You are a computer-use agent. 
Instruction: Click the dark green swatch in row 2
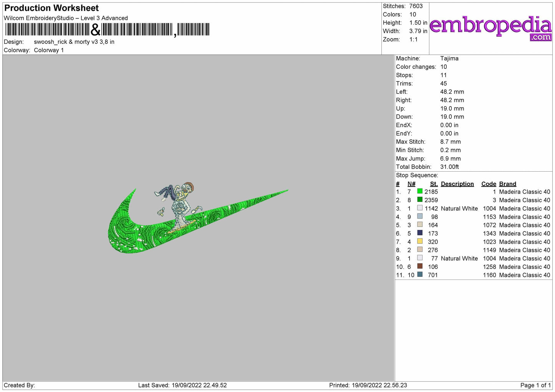[x=420, y=200]
